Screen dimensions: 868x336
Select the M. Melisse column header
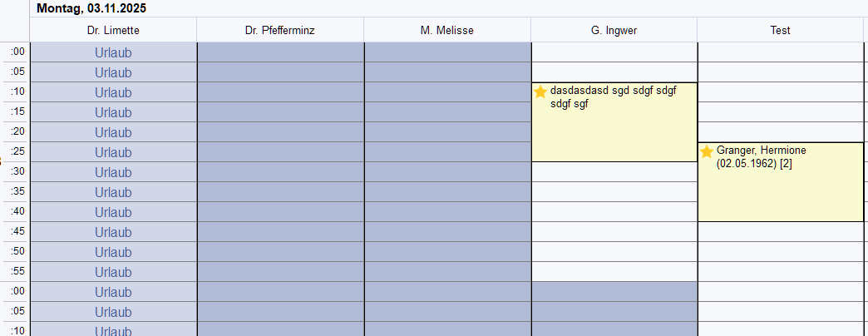[x=446, y=30]
